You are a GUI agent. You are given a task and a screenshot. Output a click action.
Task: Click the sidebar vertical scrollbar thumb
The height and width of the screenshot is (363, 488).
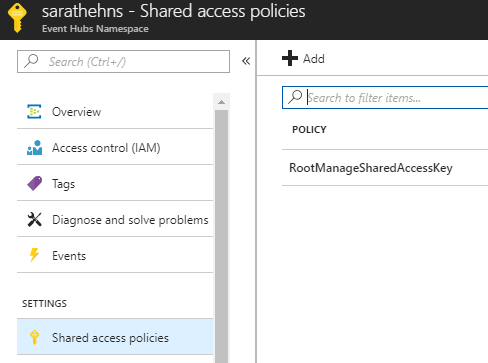click(x=221, y=236)
